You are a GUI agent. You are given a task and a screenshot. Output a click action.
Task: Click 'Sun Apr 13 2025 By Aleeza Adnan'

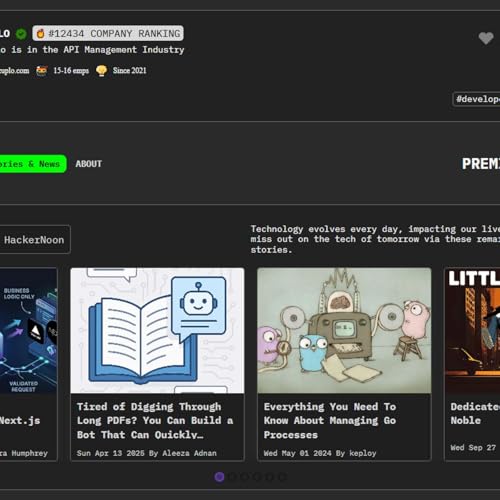click(x=147, y=453)
